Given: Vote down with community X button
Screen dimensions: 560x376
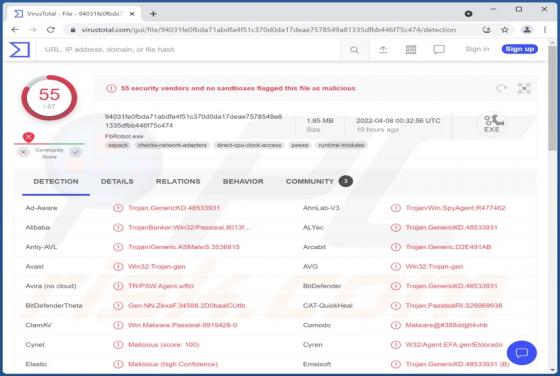Looking at the screenshot, I should pos(23,152).
